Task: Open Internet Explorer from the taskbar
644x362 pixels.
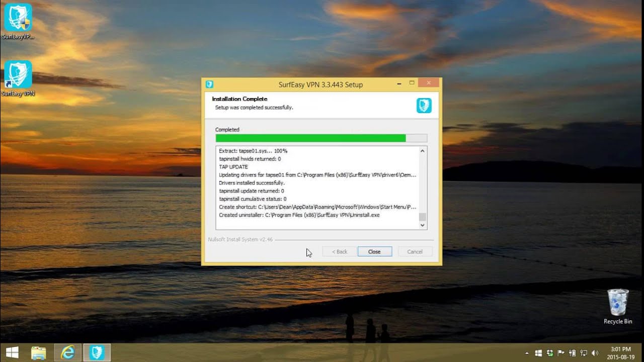Action: coord(67,352)
